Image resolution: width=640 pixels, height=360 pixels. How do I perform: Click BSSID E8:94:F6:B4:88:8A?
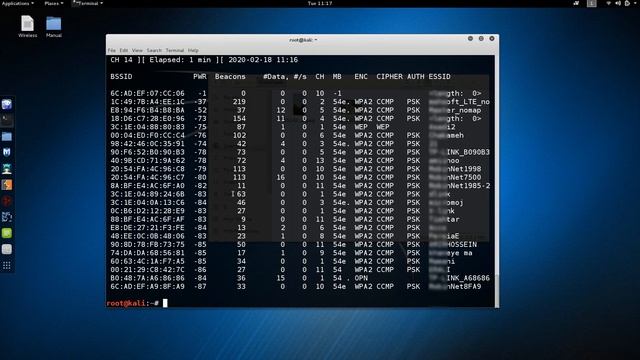pyautogui.click(x=147, y=110)
